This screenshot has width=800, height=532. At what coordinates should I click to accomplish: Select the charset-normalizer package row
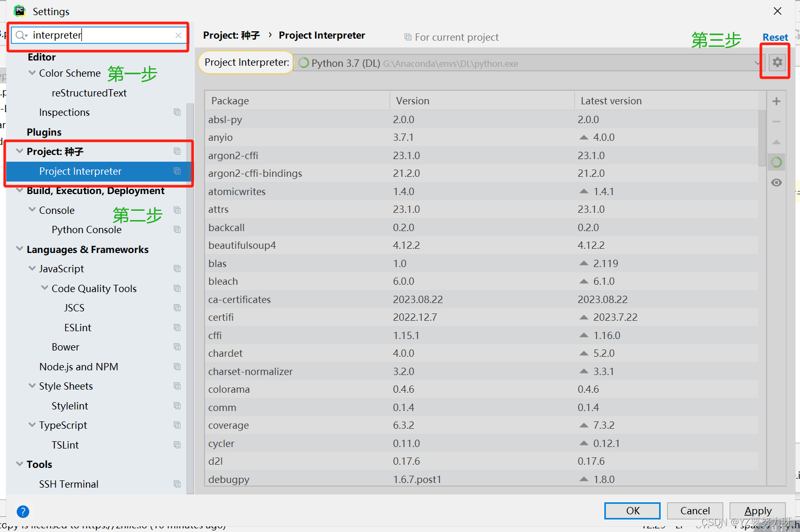click(482, 371)
